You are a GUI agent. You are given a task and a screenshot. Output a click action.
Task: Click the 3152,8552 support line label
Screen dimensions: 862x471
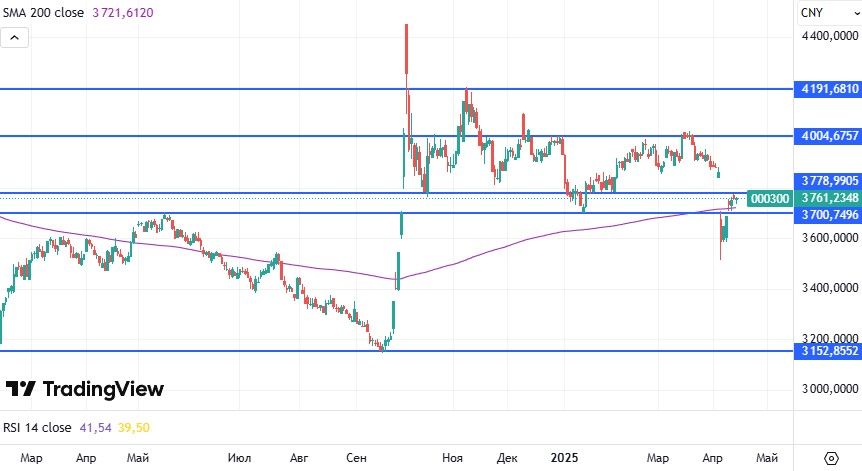[829, 351]
